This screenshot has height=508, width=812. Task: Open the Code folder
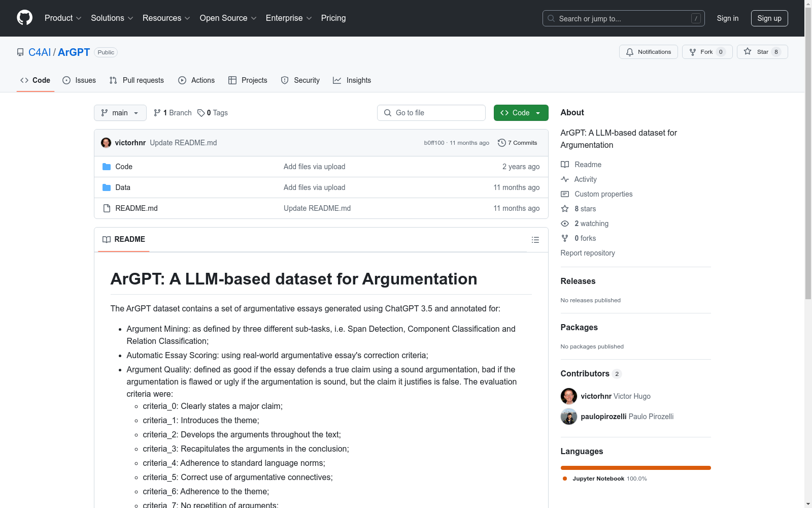[x=124, y=167]
